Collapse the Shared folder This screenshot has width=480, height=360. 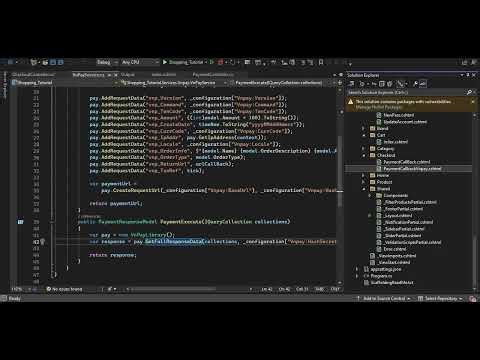click(364, 189)
